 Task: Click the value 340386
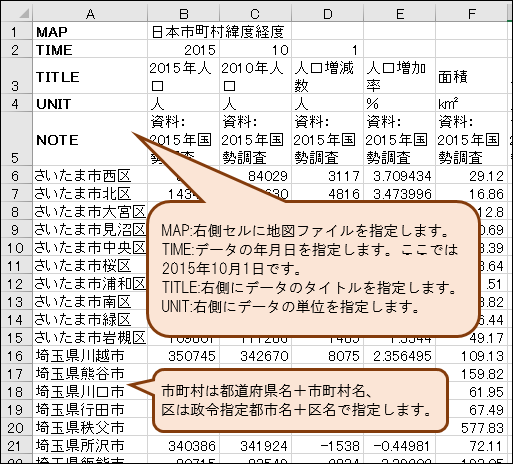(192, 446)
